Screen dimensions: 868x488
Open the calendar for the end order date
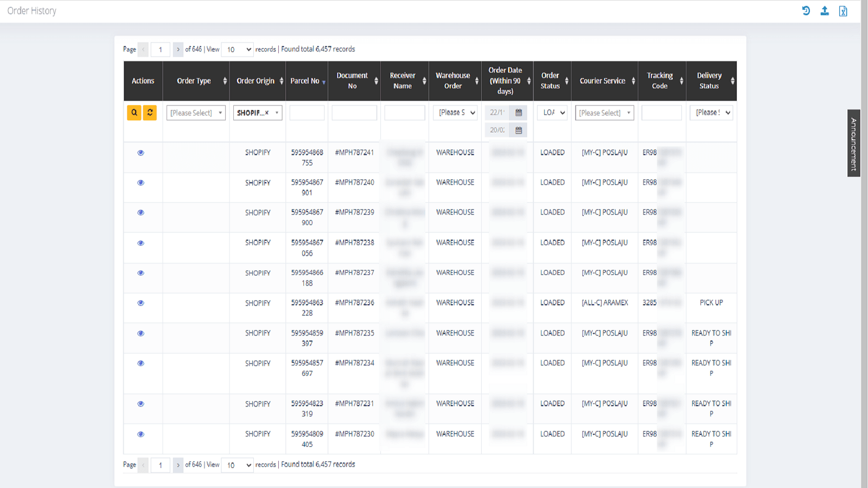tap(518, 130)
